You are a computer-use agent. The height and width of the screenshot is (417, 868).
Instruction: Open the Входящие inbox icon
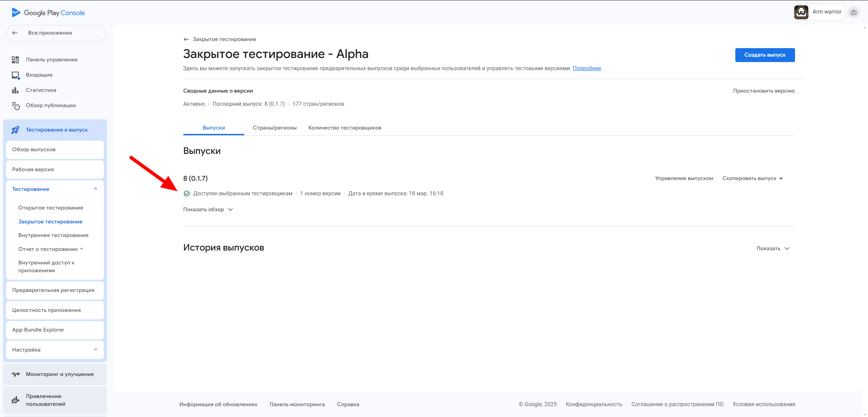tap(16, 75)
